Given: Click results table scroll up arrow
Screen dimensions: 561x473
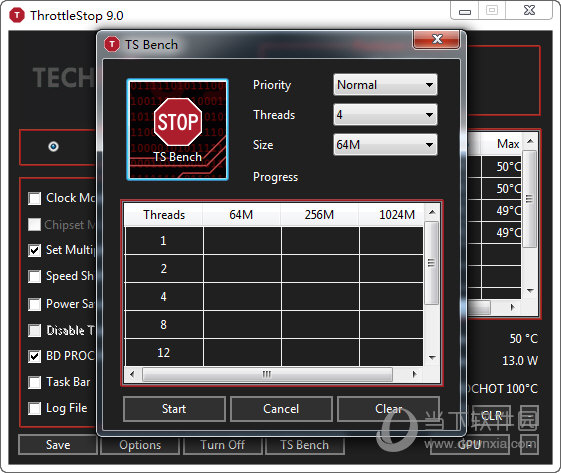Looking at the screenshot, I should point(432,213).
